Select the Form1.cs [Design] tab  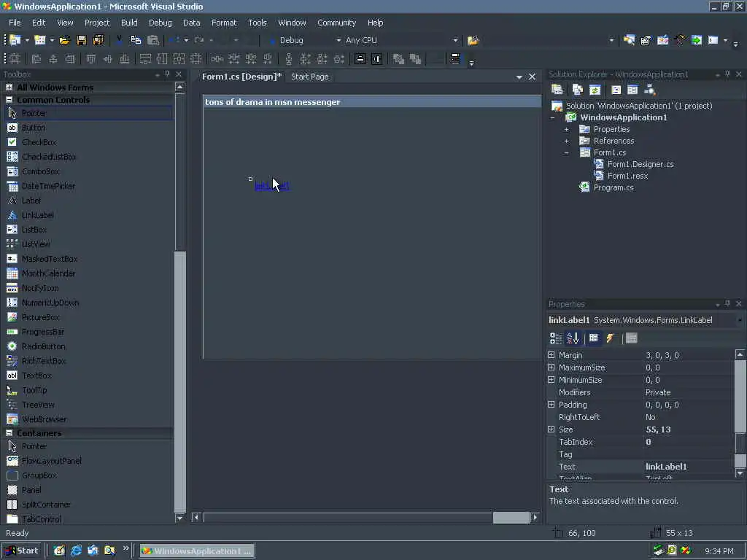[241, 77]
